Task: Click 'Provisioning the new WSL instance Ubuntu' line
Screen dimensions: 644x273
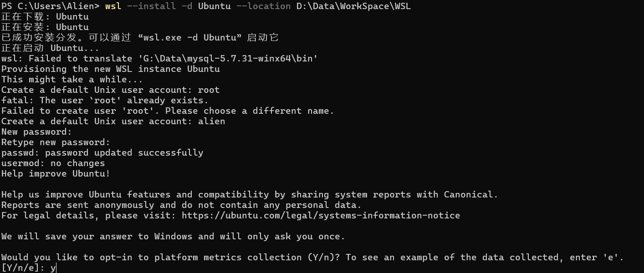Action: 111,69
